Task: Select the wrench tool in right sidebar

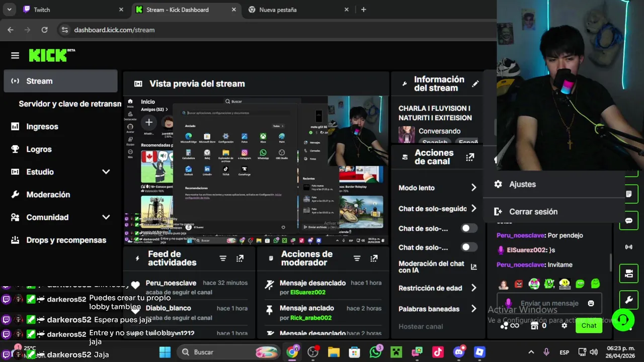Action: pos(628,300)
